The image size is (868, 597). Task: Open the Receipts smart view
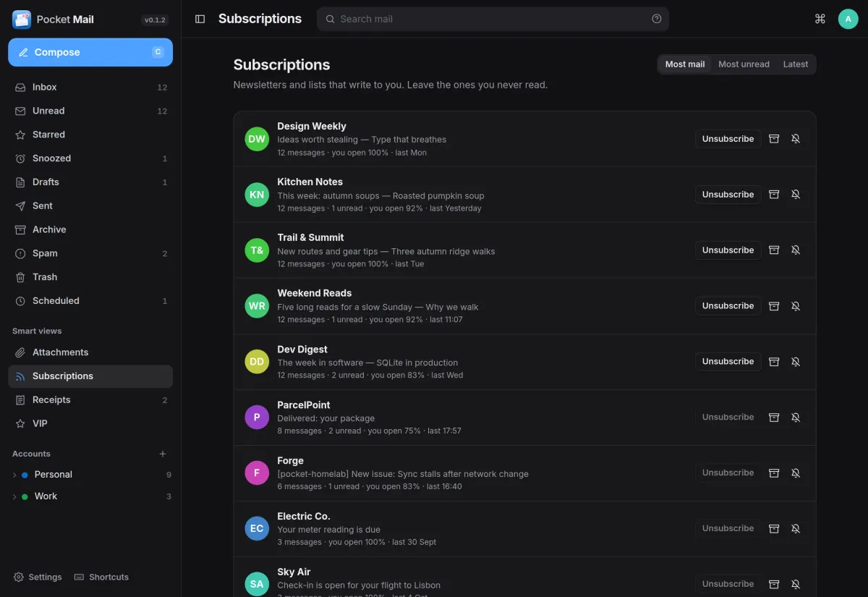coord(90,400)
